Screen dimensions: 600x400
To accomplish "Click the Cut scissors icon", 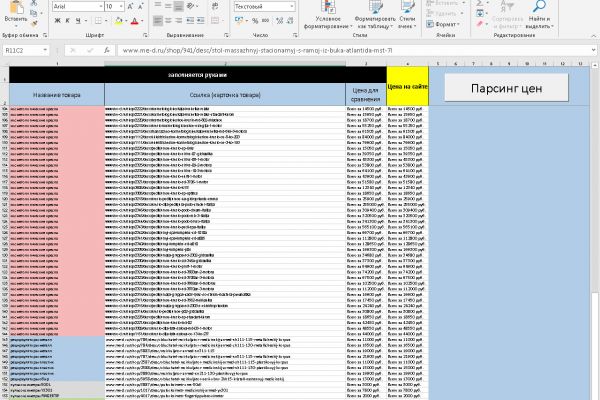I will coord(34,3).
